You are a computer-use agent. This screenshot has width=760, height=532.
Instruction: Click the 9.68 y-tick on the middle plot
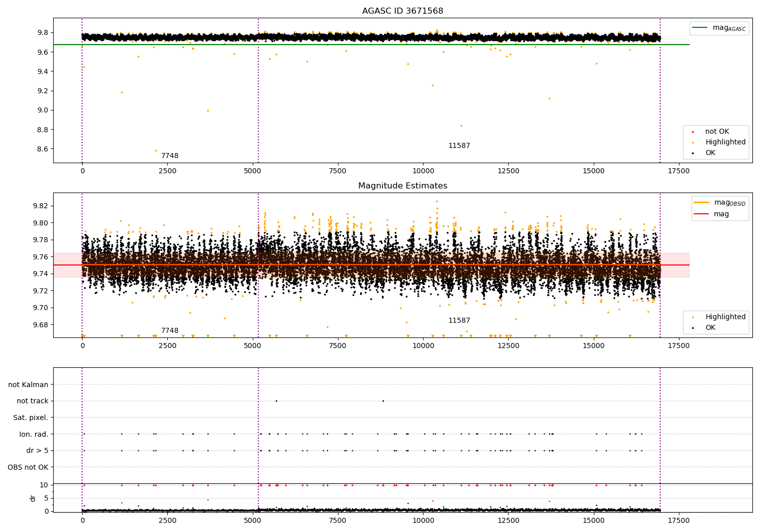[x=41, y=325]
